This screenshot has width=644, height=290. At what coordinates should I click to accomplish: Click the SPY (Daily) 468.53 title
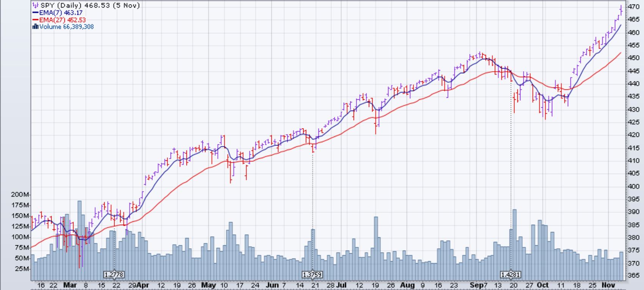[90, 5]
